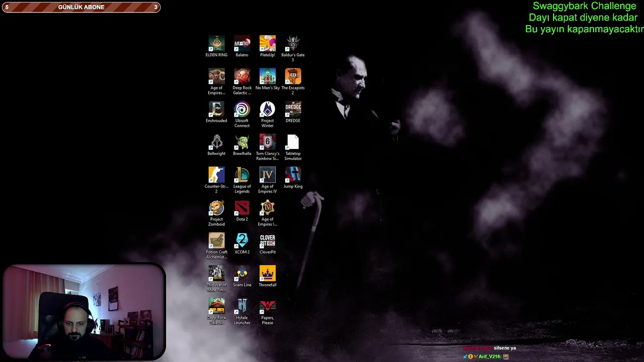Select the Bellwright desktop icon

point(216,142)
